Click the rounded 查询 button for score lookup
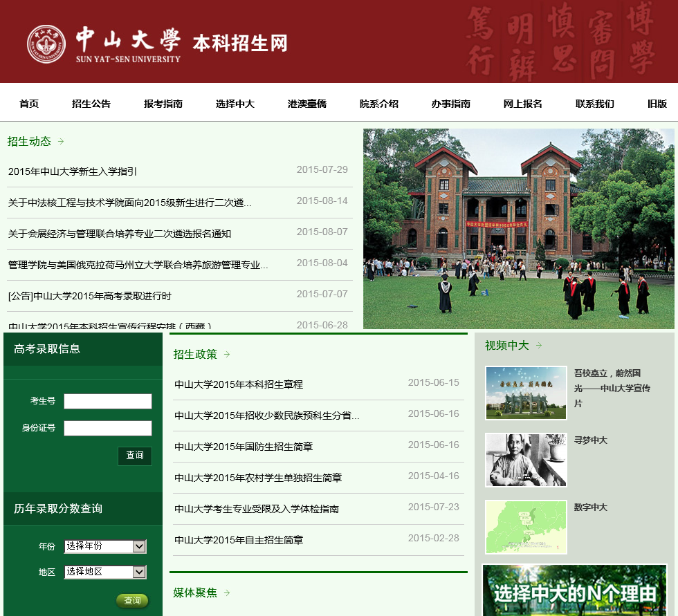This screenshot has height=616, width=678. coord(132,601)
